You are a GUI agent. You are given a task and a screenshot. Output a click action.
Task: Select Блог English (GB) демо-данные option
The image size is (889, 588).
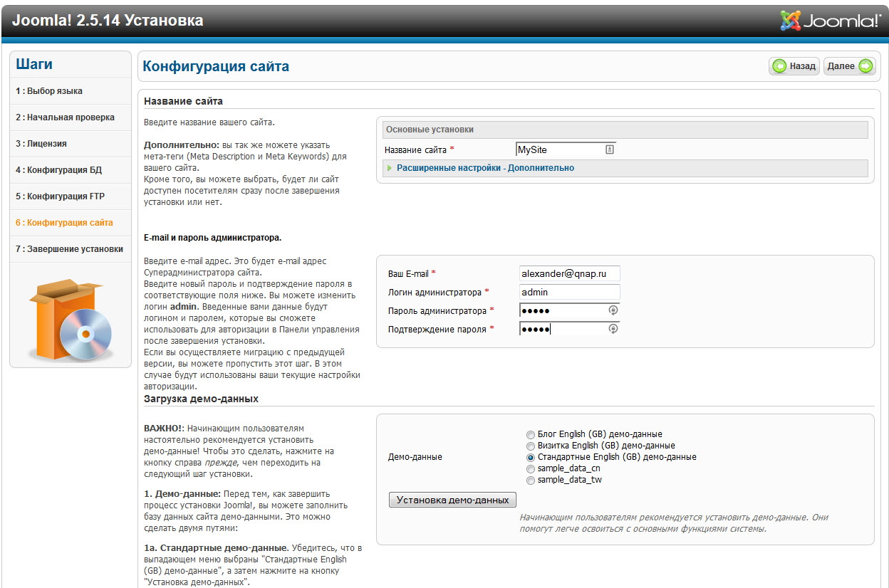530,434
